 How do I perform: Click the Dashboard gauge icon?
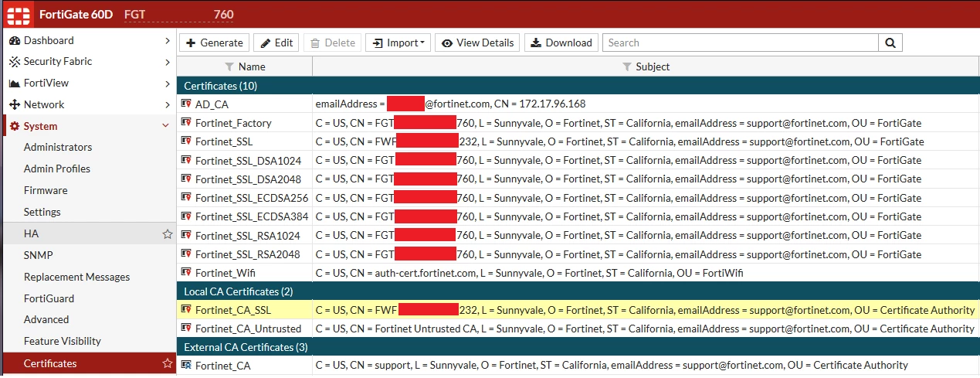pos(15,40)
